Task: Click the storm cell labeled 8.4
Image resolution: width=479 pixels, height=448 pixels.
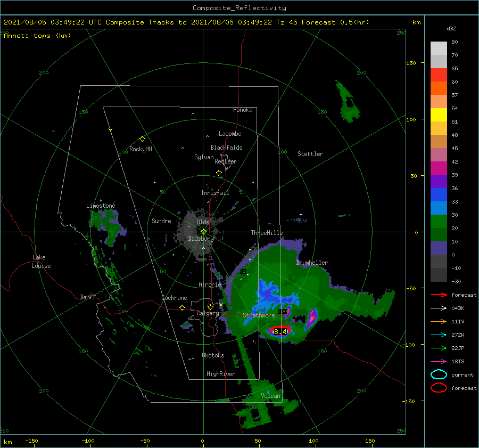Action: tap(280, 331)
